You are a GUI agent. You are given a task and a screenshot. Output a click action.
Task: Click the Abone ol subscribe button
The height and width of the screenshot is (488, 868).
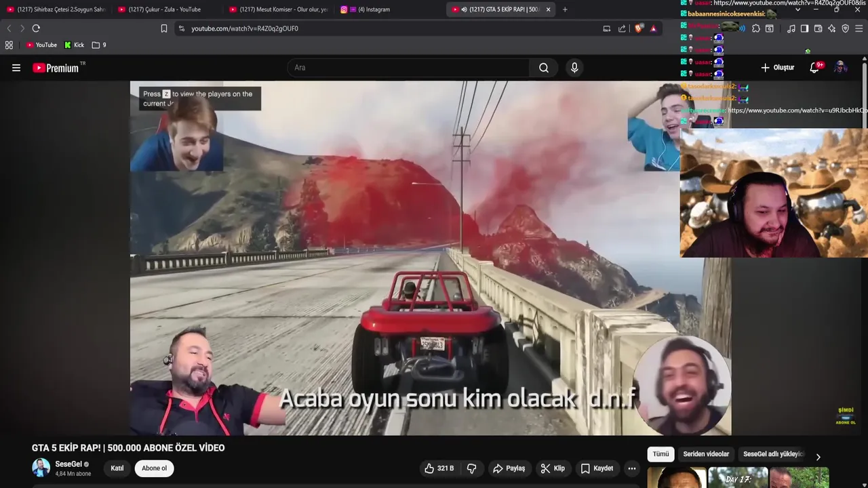[x=154, y=468]
